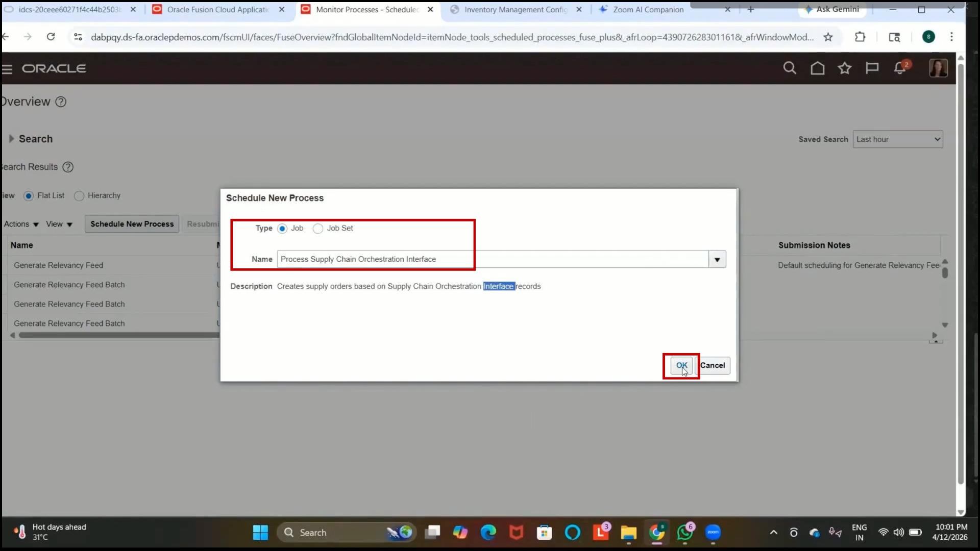This screenshot has width=980, height=551.
Task: Open File Explorer from taskbar
Action: (x=628, y=533)
